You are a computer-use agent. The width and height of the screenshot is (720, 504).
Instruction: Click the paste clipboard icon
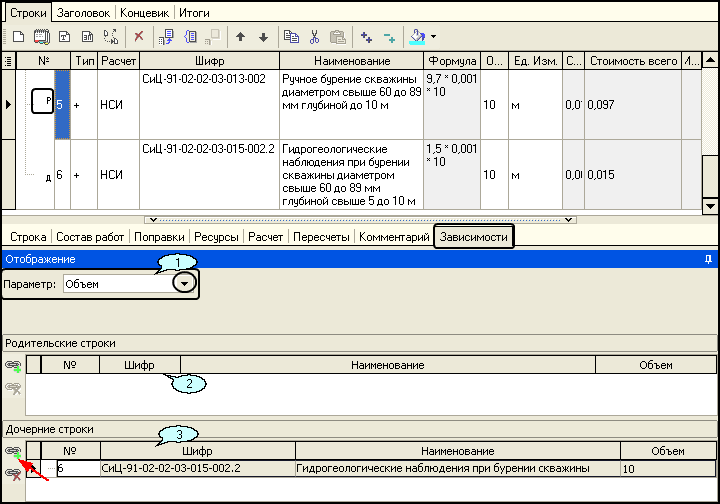point(337,37)
